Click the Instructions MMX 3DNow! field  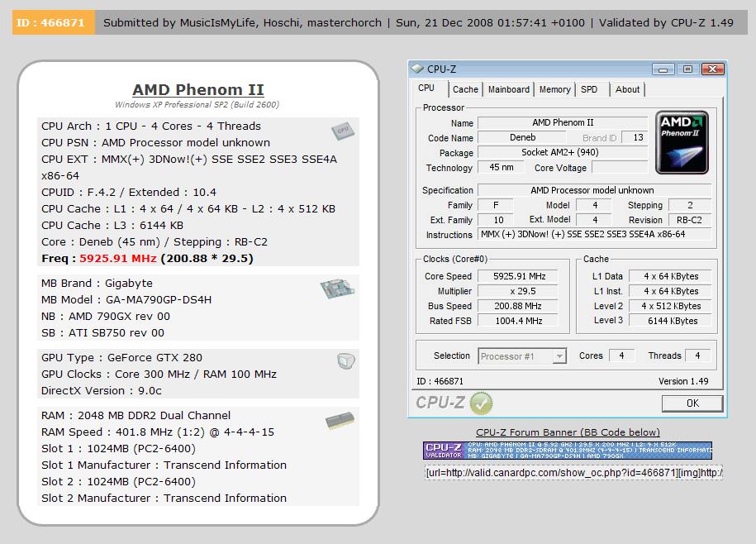click(x=594, y=235)
